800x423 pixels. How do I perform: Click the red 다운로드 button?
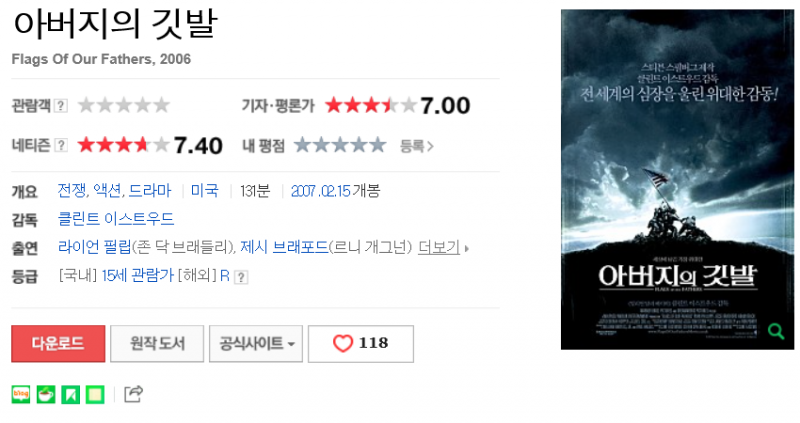[x=58, y=343]
